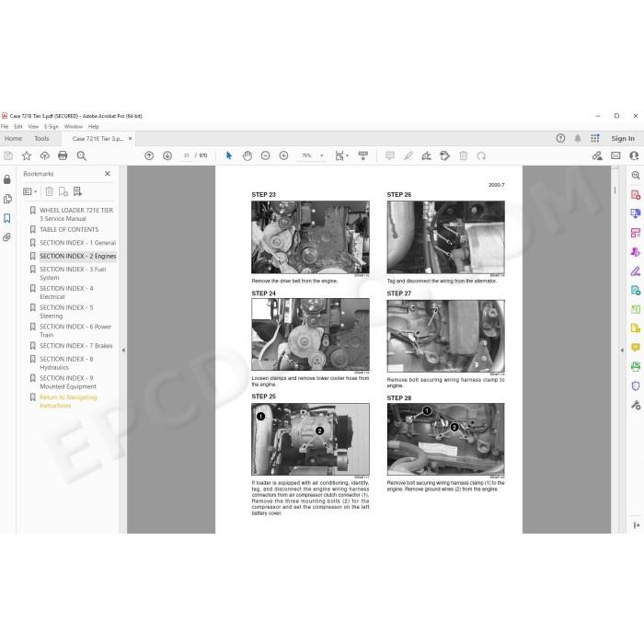The width and height of the screenshot is (644, 644).
Task: Expand right tools pane bottom arrow
Action: click(x=637, y=525)
